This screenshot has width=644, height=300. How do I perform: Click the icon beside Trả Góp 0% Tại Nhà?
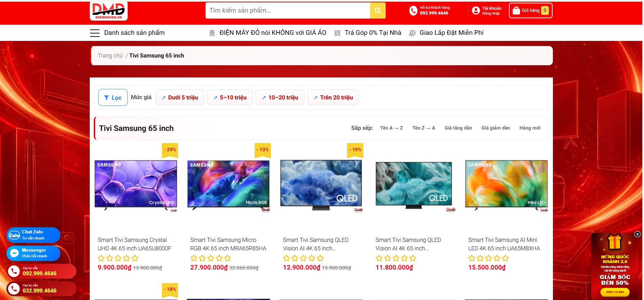[337, 33]
